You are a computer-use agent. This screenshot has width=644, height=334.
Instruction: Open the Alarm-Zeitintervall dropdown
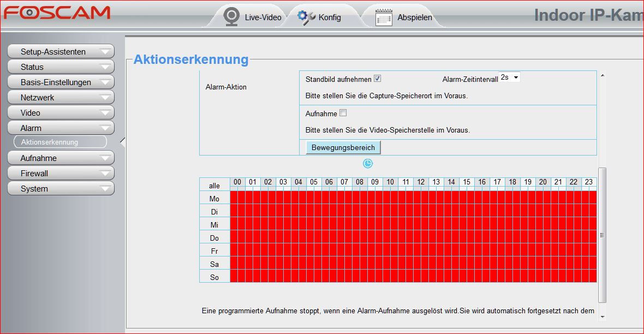pos(510,77)
